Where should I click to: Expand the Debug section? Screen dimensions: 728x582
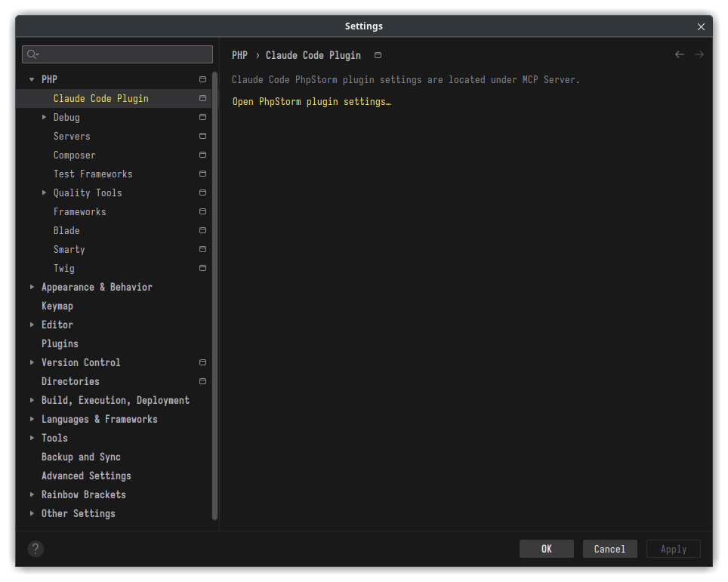coord(44,117)
